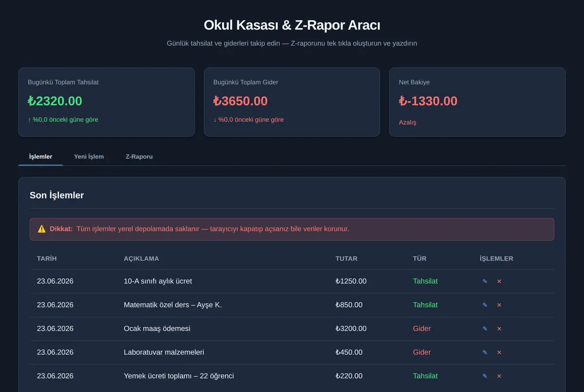Delete the Laboratuvar malzemeleri expense

click(499, 352)
